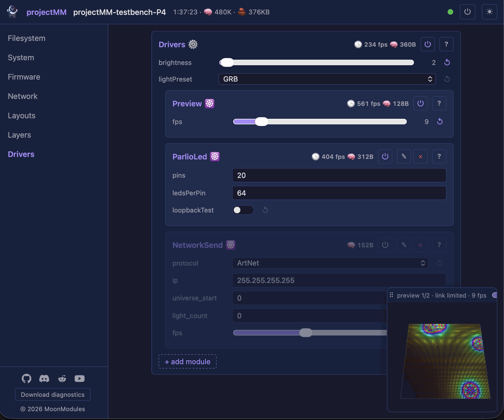Image resolution: width=504 pixels, height=420 pixels.
Task: Reset the brightness value
Action: point(447,62)
